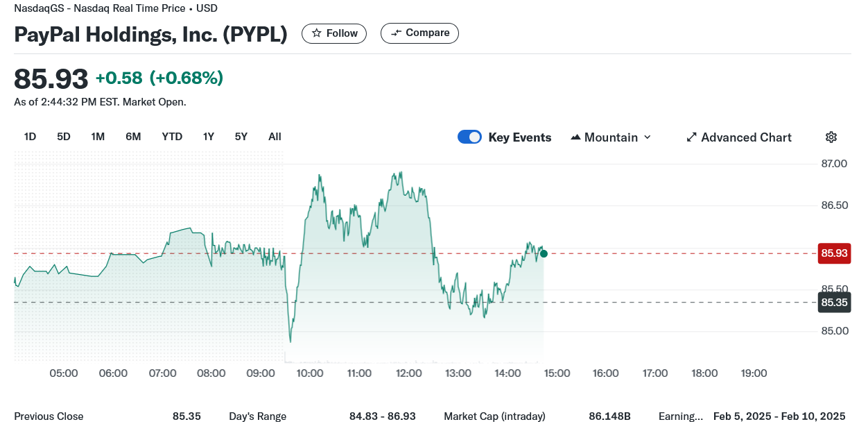The width and height of the screenshot is (868, 422).
Task: Show All time price history
Action: click(275, 137)
